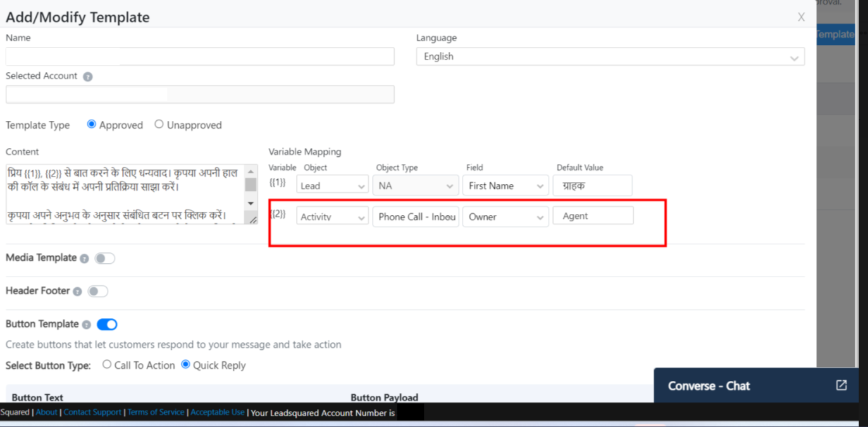Image resolution: width=868 pixels, height=427 pixels.
Task: Expand the Lead object dropdown
Action: 332,185
